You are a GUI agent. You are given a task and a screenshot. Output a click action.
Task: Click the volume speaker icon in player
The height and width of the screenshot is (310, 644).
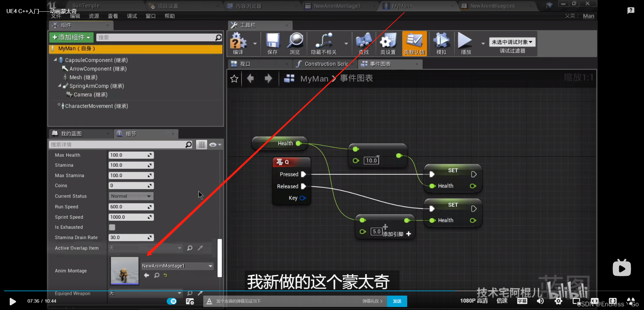coord(540,301)
